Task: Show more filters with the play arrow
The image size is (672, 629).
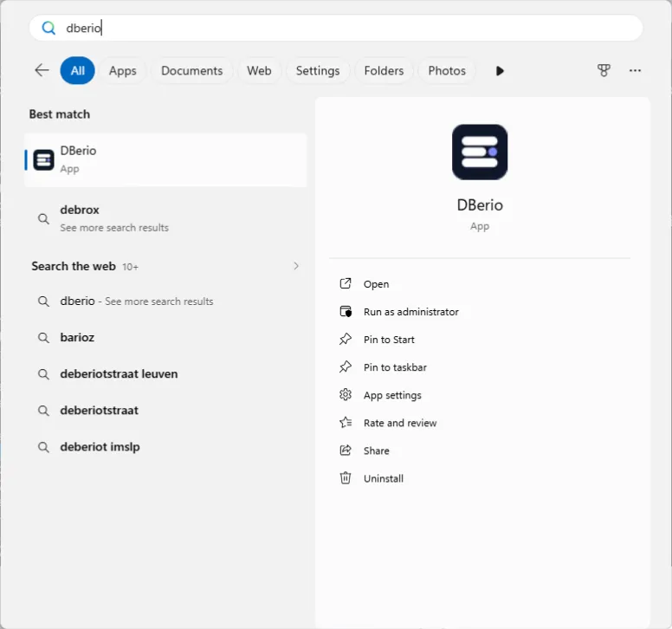Action: click(x=500, y=71)
